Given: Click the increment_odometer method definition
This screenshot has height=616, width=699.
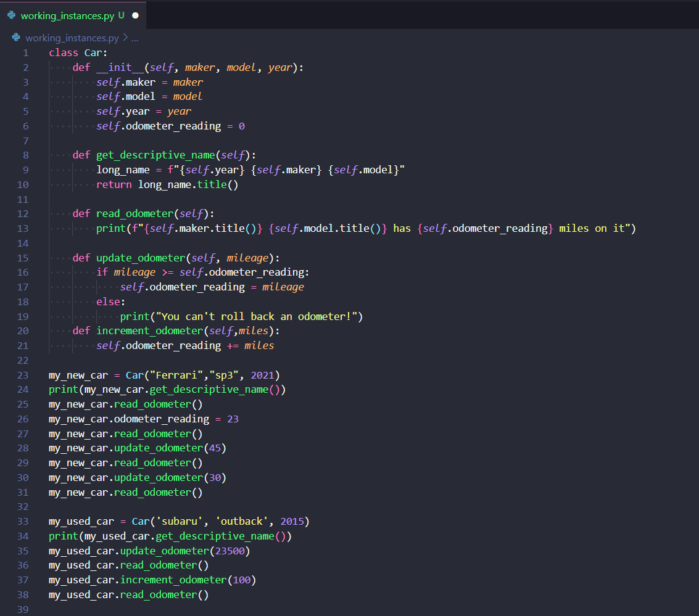Looking at the screenshot, I should tap(153, 331).
